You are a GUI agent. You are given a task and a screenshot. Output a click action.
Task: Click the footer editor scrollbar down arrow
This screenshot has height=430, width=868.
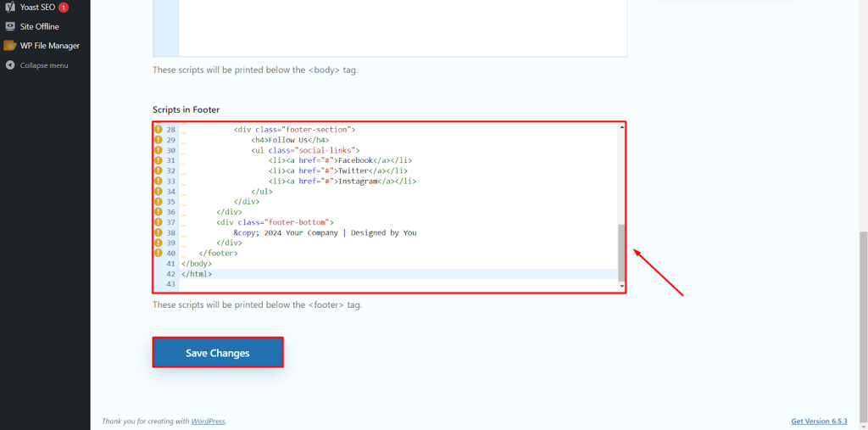[x=621, y=287]
